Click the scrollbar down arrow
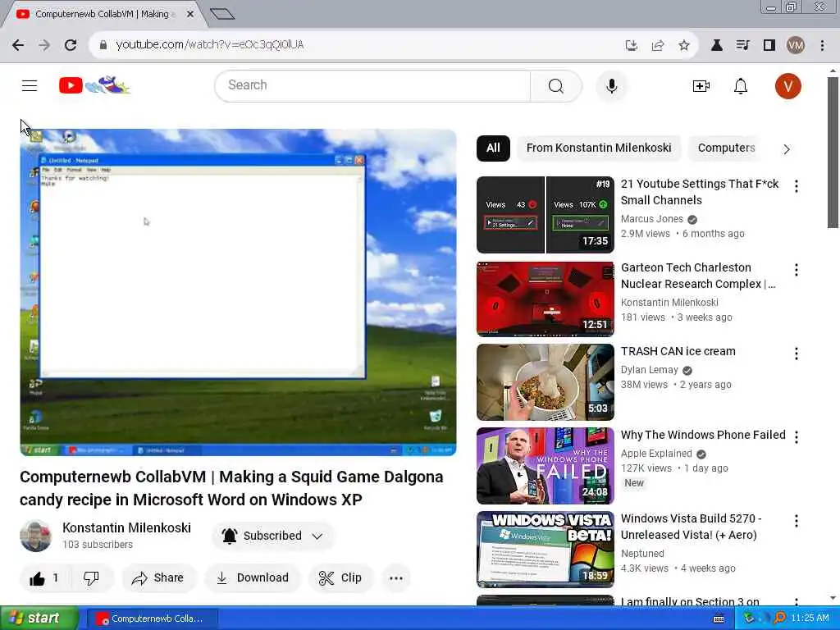This screenshot has height=630, width=840. click(x=833, y=598)
